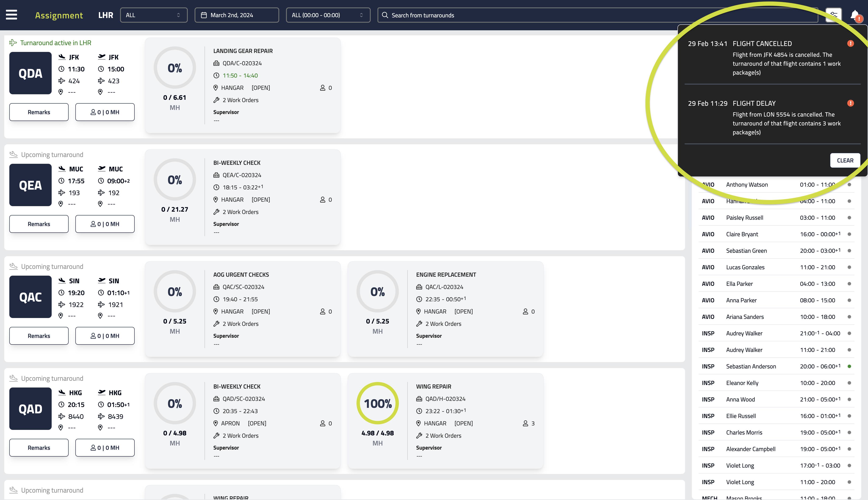Open the March 2nd, 2024 date selector
The height and width of the screenshot is (500, 868).
(x=236, y=15)
